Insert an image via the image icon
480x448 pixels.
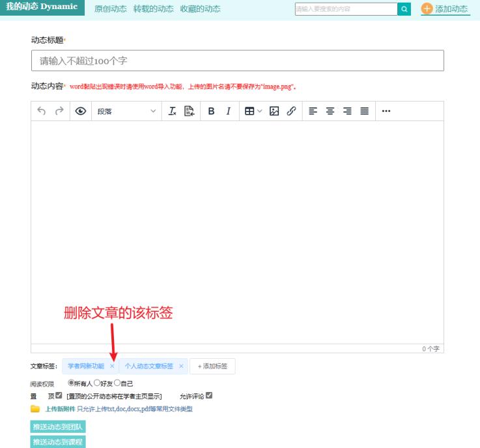(274, 111)
